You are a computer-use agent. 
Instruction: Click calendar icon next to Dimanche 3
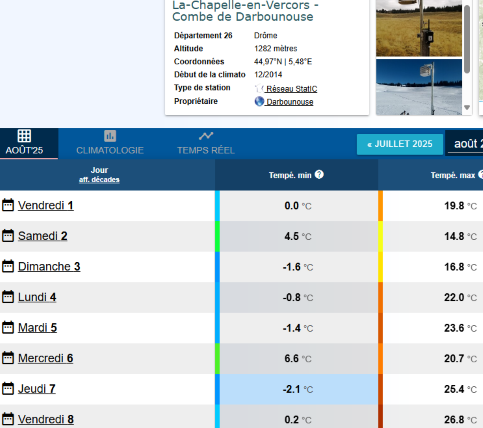click(8, 266)
